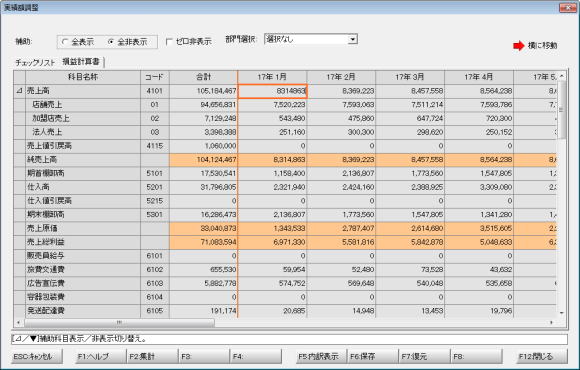Close the 実績額調整 window

[x=567, y=7]
